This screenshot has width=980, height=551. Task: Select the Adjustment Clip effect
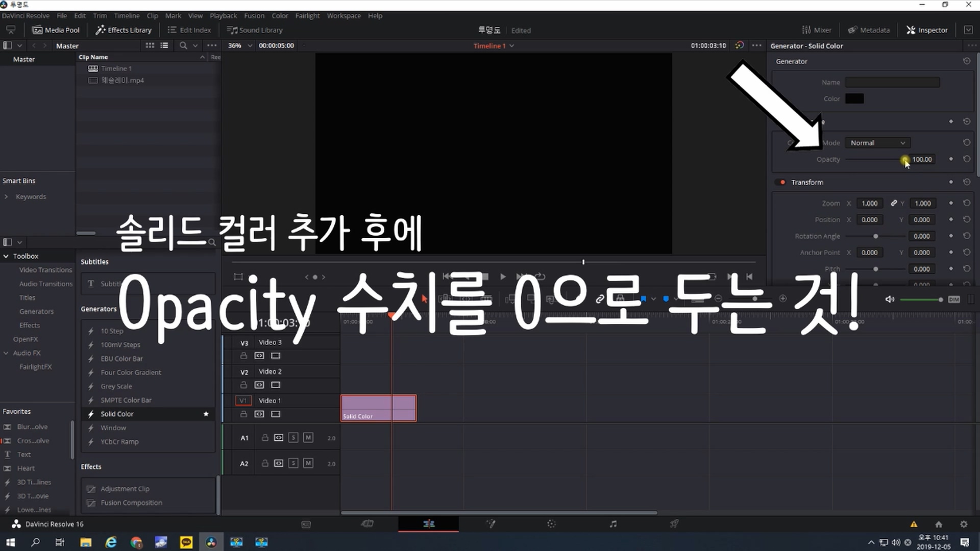click(x=125, y=489)
